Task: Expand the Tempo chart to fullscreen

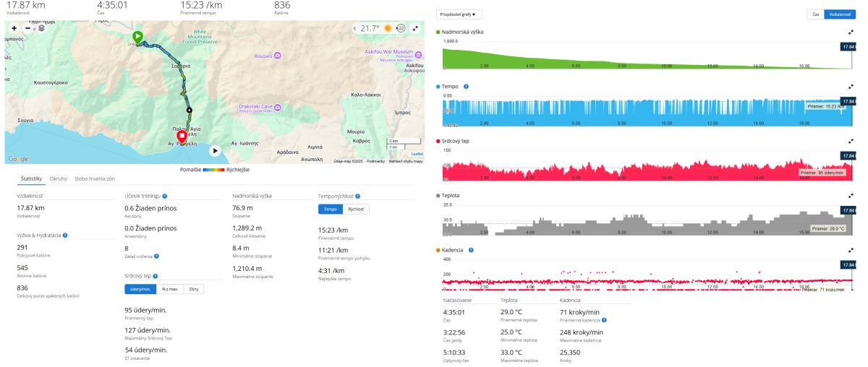Action: click(850, 87)
